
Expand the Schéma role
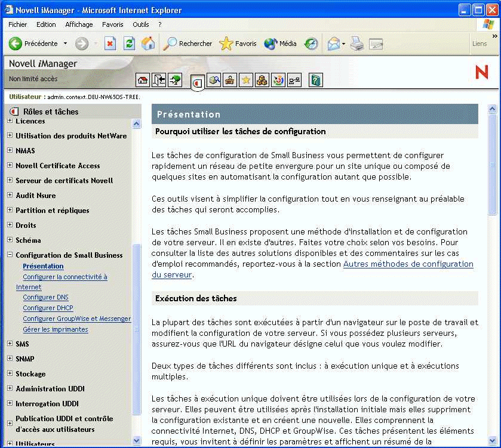point(10,239)
